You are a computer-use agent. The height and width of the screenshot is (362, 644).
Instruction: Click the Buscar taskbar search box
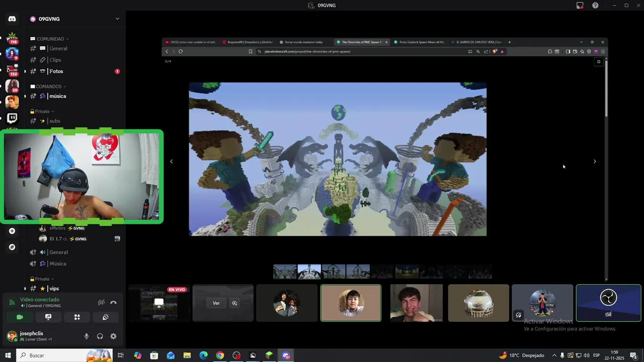click(64, 355)
